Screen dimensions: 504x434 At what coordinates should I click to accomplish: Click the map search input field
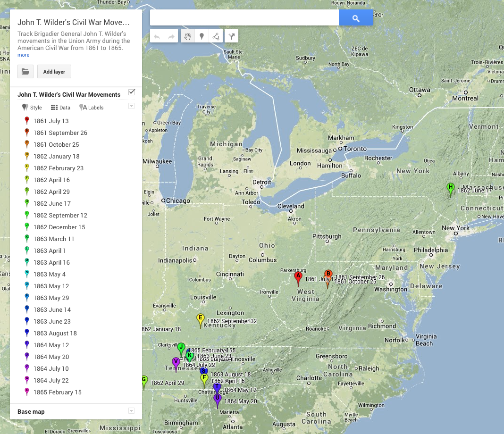coord(244,18)
